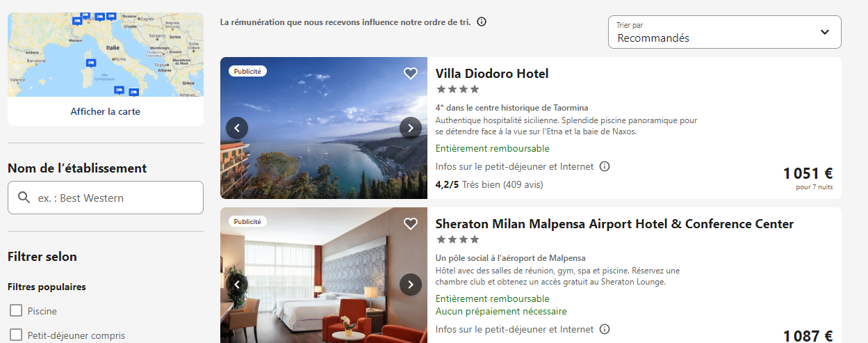Open the Trier par Recommandés dropdown
The height and width of the screenshot is (343, 868).
point(725,32)
